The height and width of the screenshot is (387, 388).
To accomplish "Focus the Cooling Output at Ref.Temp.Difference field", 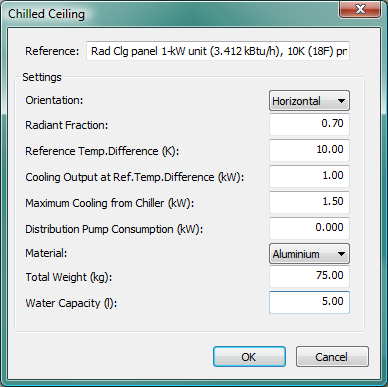I will (x=309, y=176).
